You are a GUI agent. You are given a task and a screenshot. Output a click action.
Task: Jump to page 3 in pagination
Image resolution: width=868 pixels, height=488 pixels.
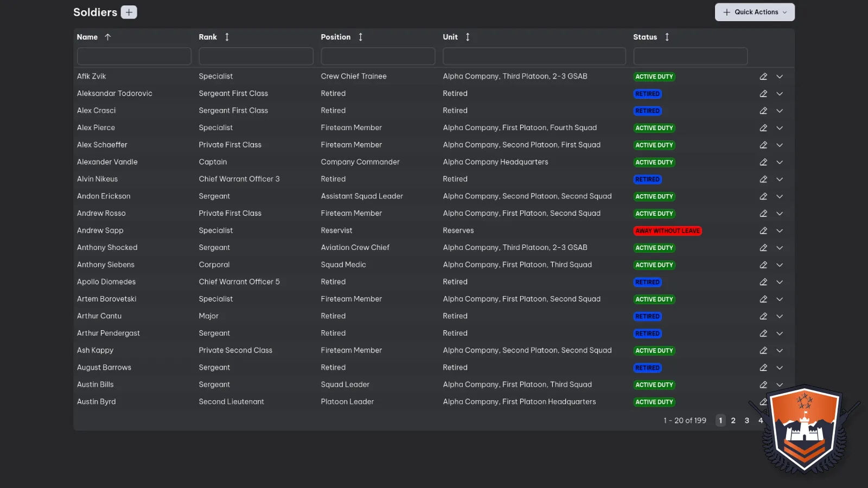pos(746,420)
